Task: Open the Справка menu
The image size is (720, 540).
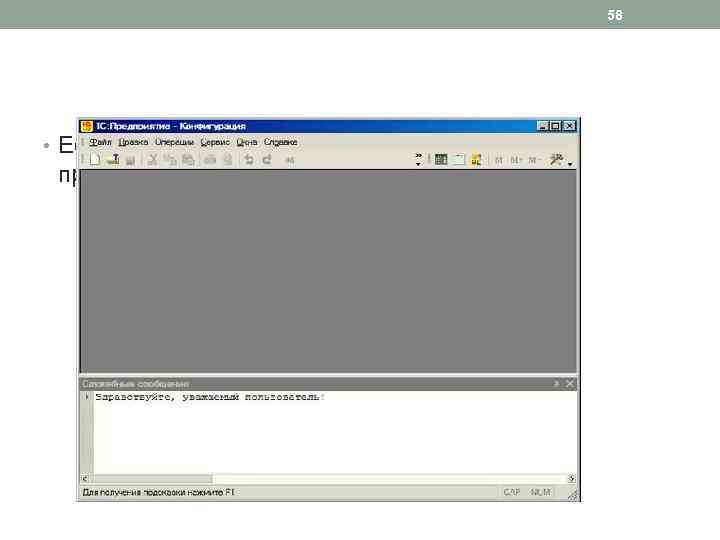Action: (x=281, y=142)
